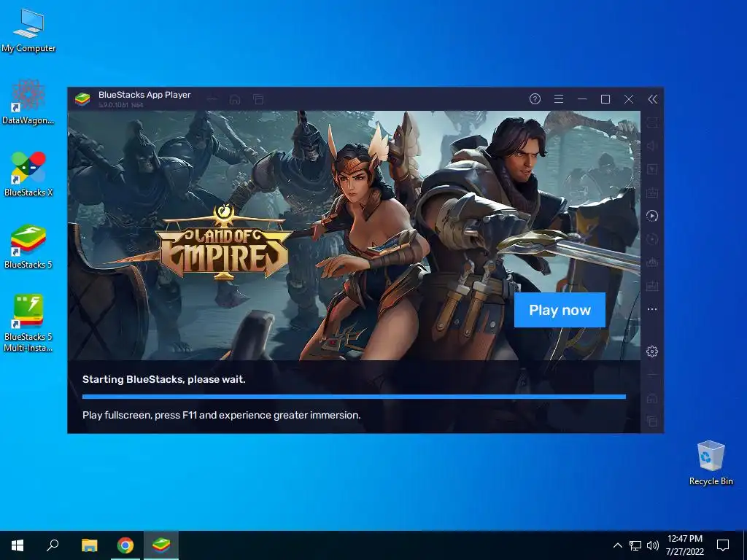Click the keyboard game controls icon in sidebar
Image resolution: width=747 pixels, height=560 pixels.
point(652,192)
